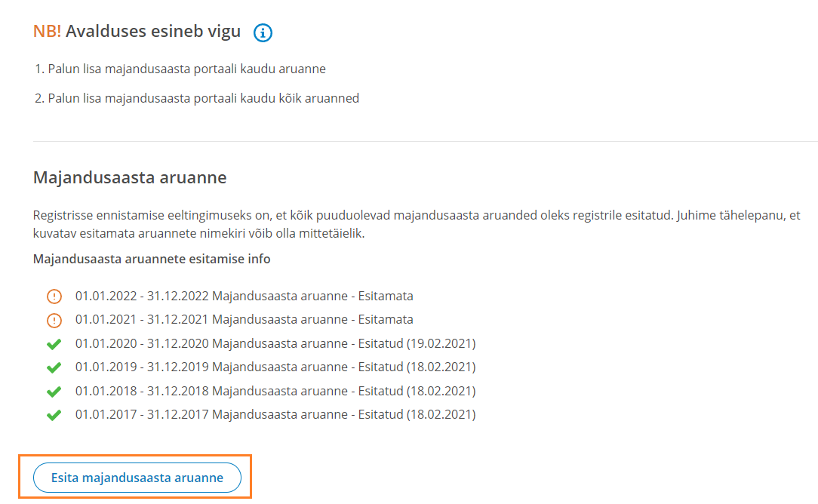Select the 2021 Esitamata report line

(x=244, y=319)
